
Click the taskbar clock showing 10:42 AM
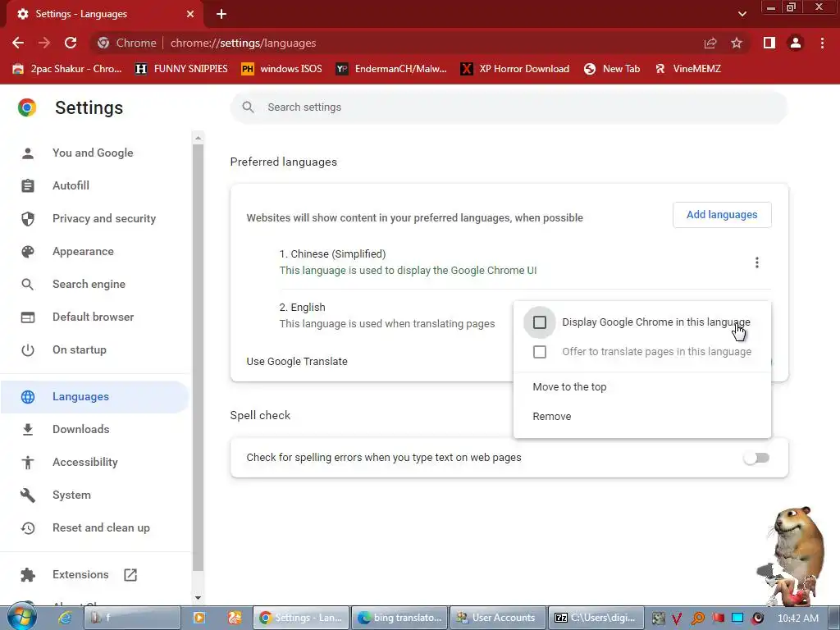pyautogui.click(x=797, y=619)
